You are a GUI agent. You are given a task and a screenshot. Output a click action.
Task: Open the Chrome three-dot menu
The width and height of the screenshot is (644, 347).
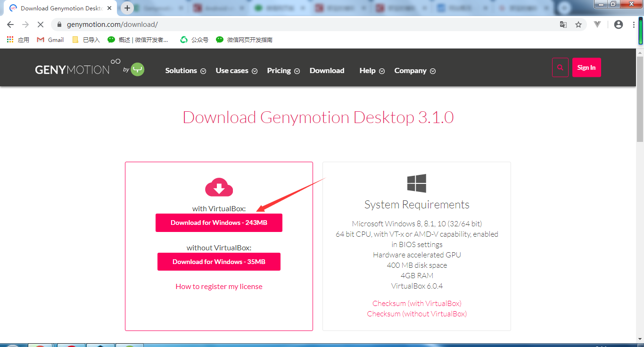coord(634,25)
